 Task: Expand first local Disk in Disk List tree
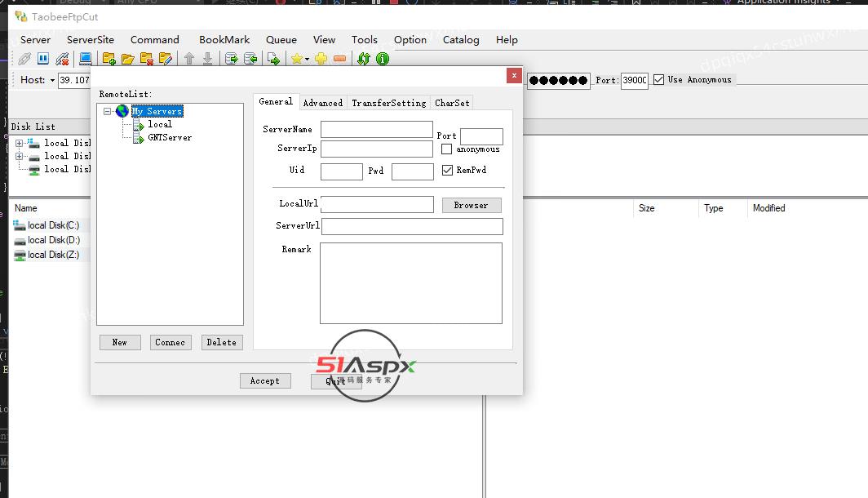(x=19, y=143)
